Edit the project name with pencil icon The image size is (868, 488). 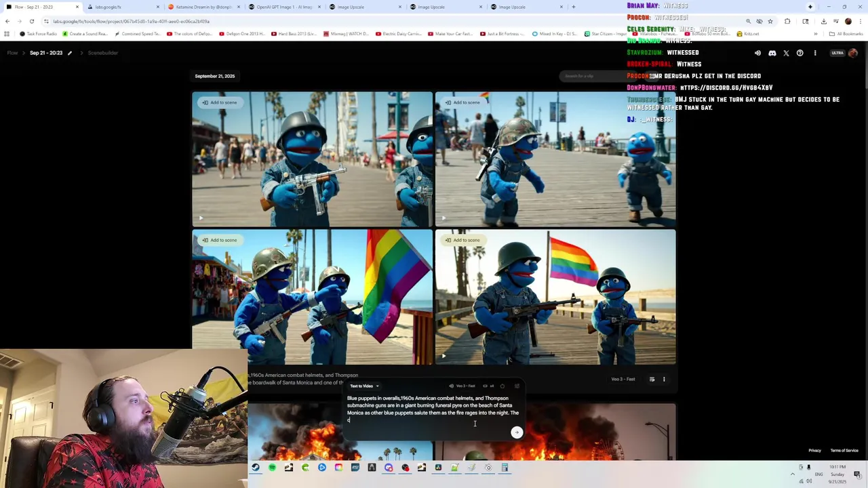point(69,53)
